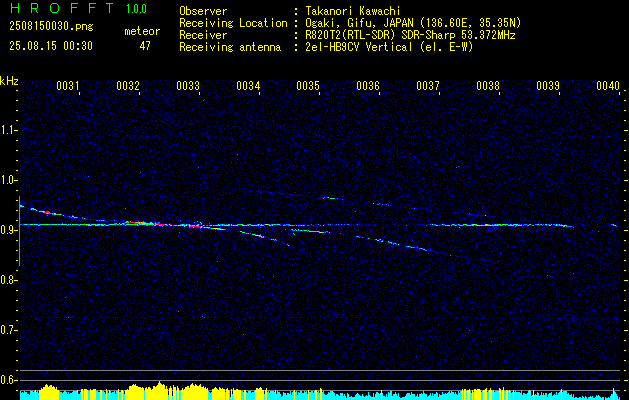Click the meteor label
The height and width of the screenshot is (400, 629).
142,31
